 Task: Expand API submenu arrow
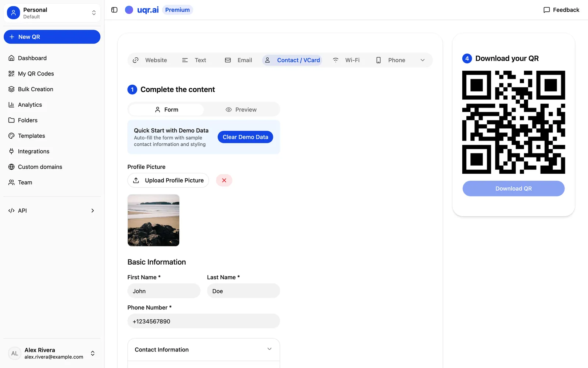pyautogui.click(x=93, y=210)
